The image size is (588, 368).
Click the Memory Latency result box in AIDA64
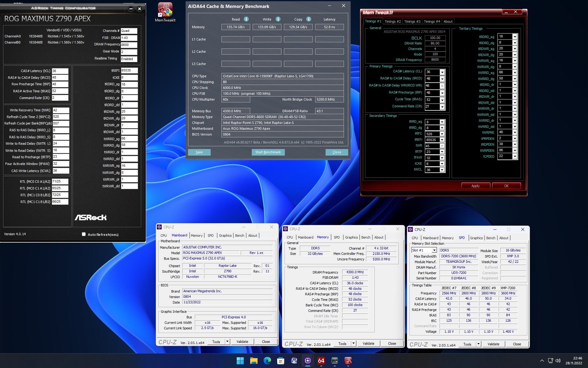(329, 27)
